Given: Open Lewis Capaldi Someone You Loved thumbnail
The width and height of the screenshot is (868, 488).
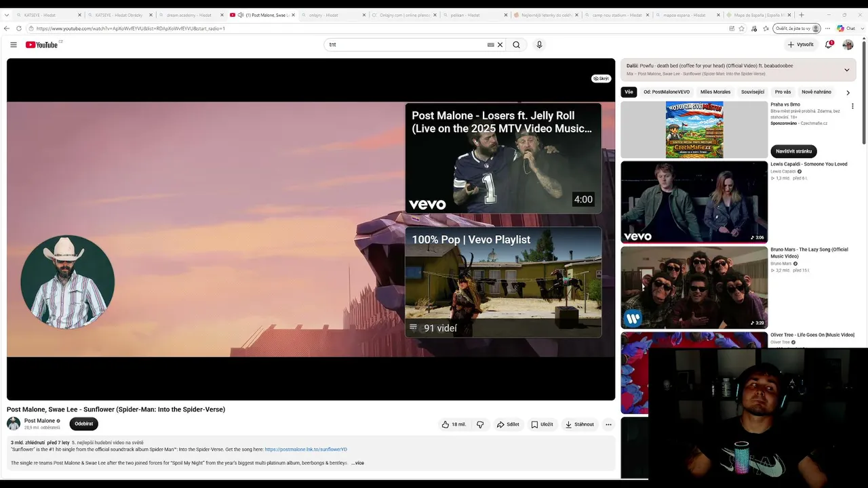Looking at the screenshot, I should (x=694, y=201).
